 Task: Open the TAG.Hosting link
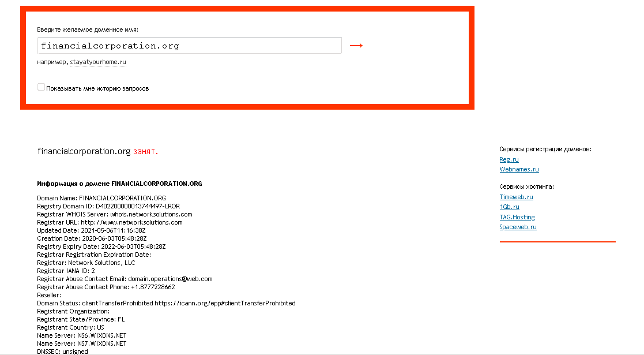click(x=517, y=217)
